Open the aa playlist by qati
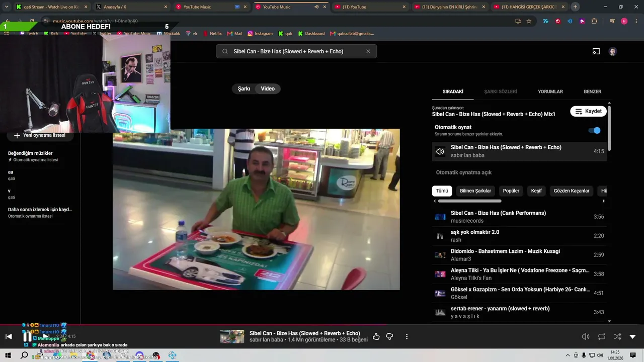This screenshot has width=644, height=362. coord(40,175)
